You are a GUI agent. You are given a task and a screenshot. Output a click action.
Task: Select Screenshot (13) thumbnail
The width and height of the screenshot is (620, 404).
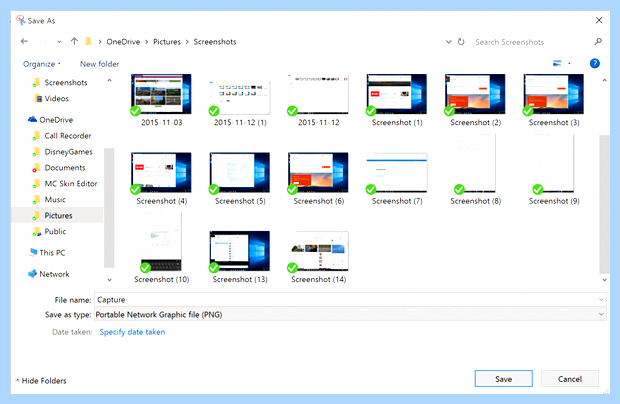[240, 251]
